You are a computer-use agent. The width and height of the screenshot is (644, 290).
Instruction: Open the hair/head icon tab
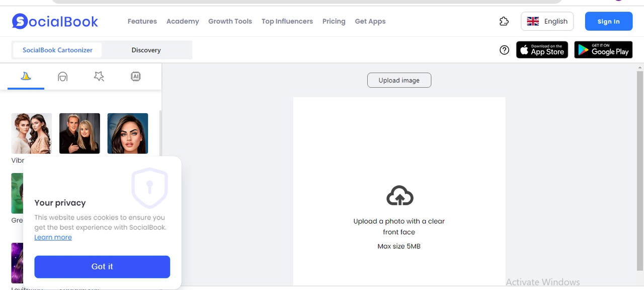click(x=62, y=77)
